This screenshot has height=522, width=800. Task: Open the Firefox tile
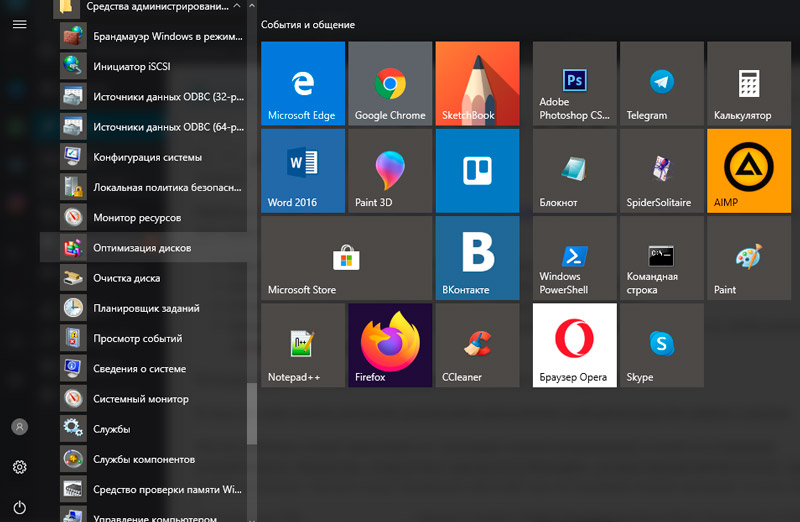tap(389, 345)
